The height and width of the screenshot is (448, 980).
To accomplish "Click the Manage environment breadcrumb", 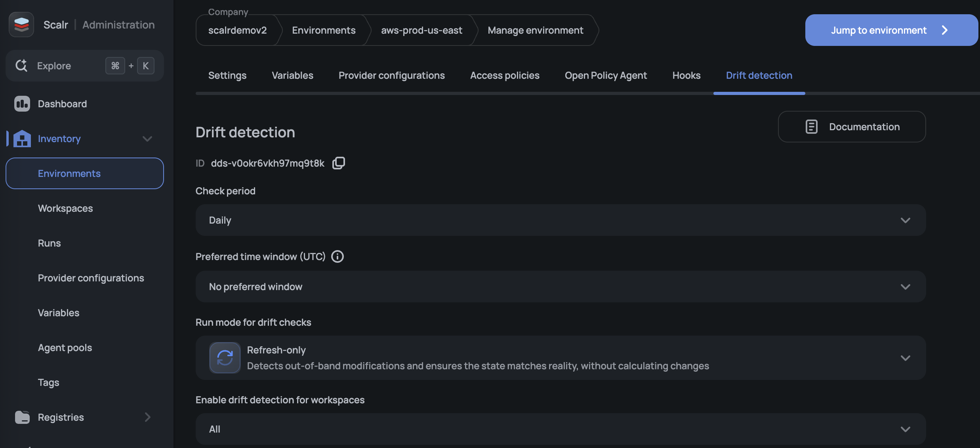I will point(536,30).
